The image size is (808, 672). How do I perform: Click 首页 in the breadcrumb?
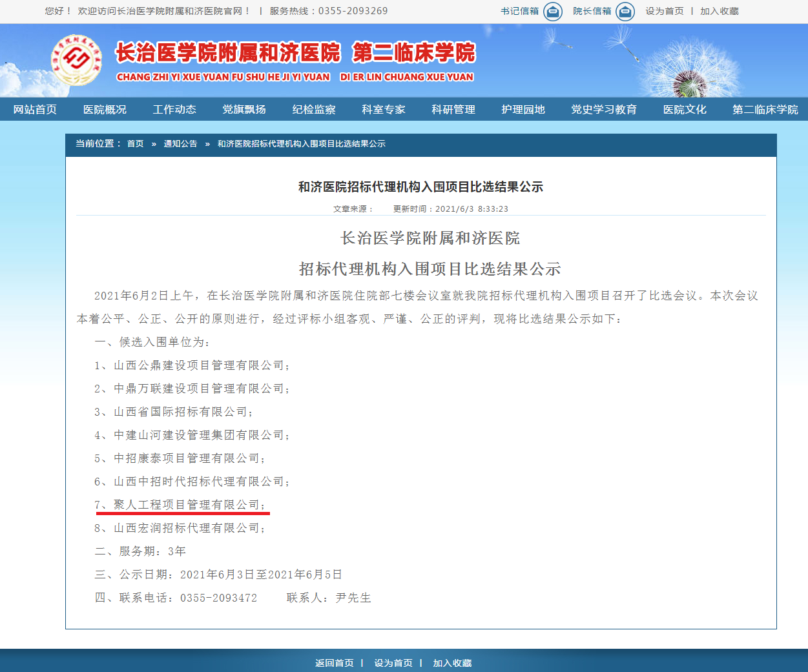click(x=136, y=144)
